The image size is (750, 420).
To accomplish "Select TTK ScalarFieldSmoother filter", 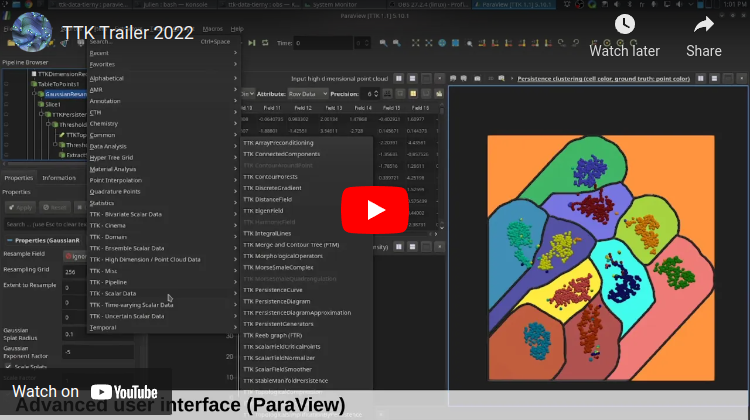I will (306, 369).
